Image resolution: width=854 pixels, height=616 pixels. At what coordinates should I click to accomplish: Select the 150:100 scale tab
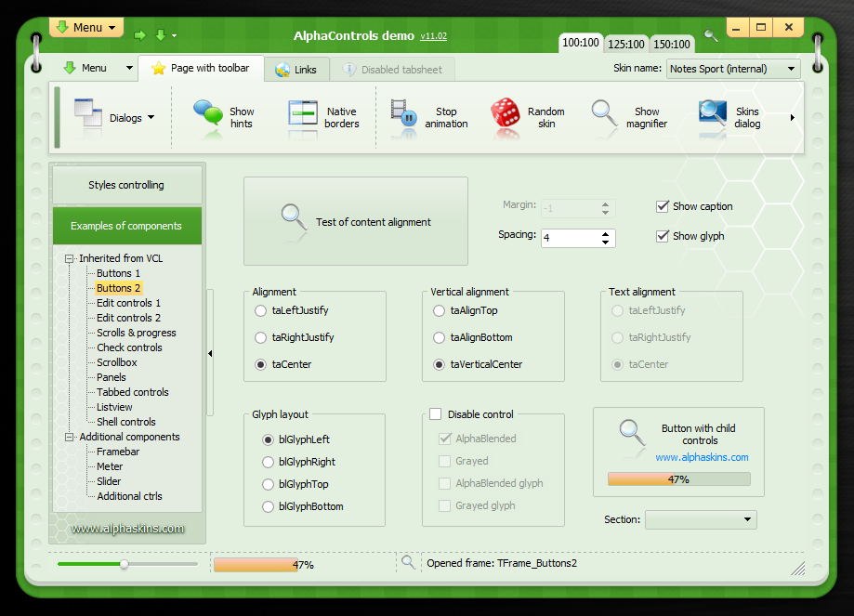point(672,44)
